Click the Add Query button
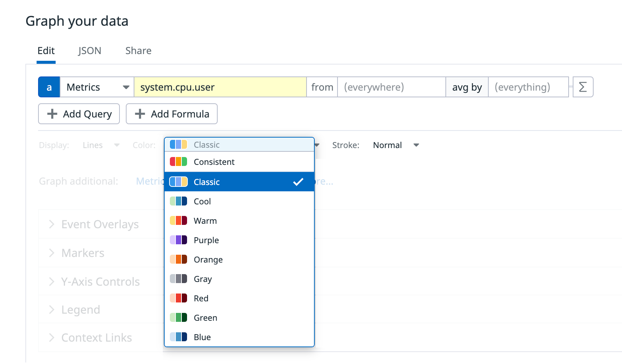 pos(79,114)
